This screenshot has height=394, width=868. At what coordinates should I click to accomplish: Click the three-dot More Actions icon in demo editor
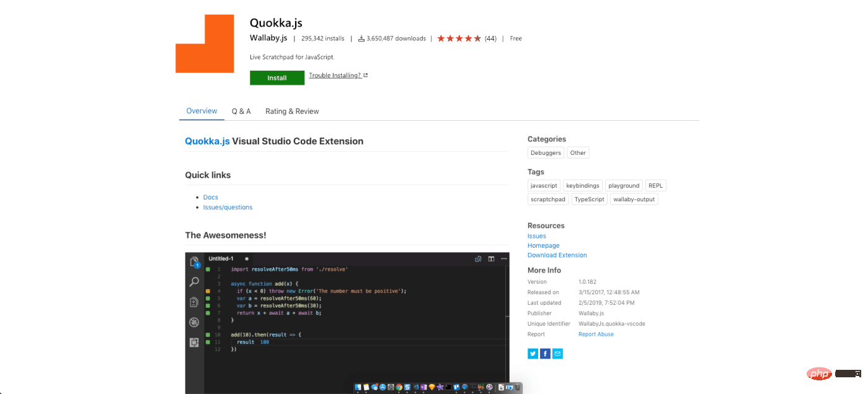[x=503, y=259]
